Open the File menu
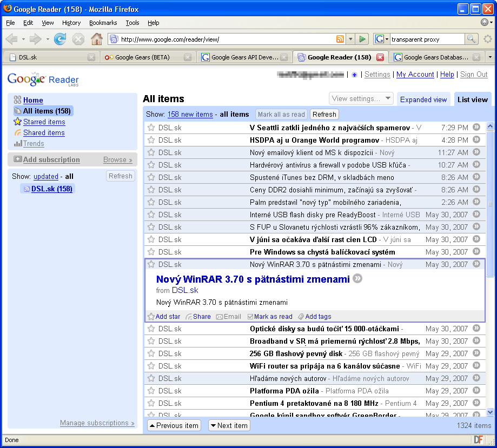The height and width of the screenshot is (448, 497). click(10, 23)
